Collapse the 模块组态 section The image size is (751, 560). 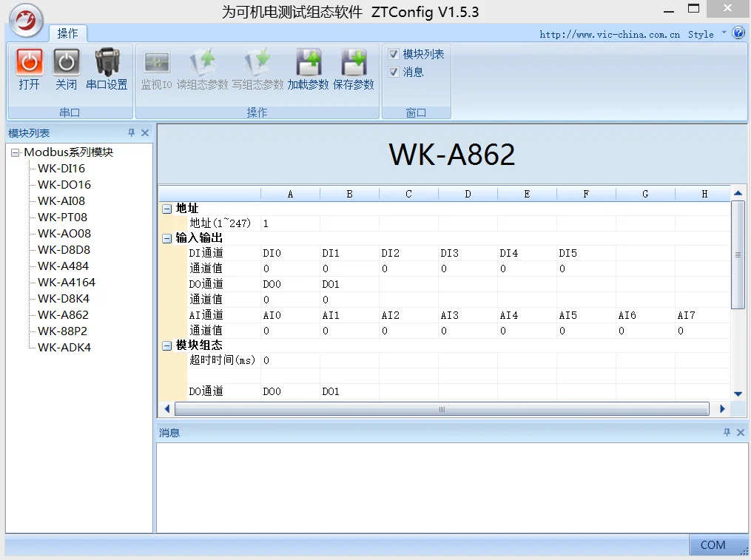[x=166, y=346]
